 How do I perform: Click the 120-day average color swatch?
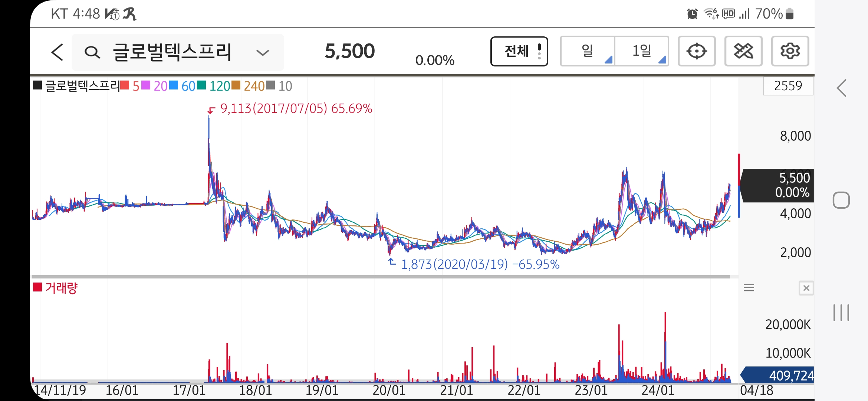(x=201, y=86)
